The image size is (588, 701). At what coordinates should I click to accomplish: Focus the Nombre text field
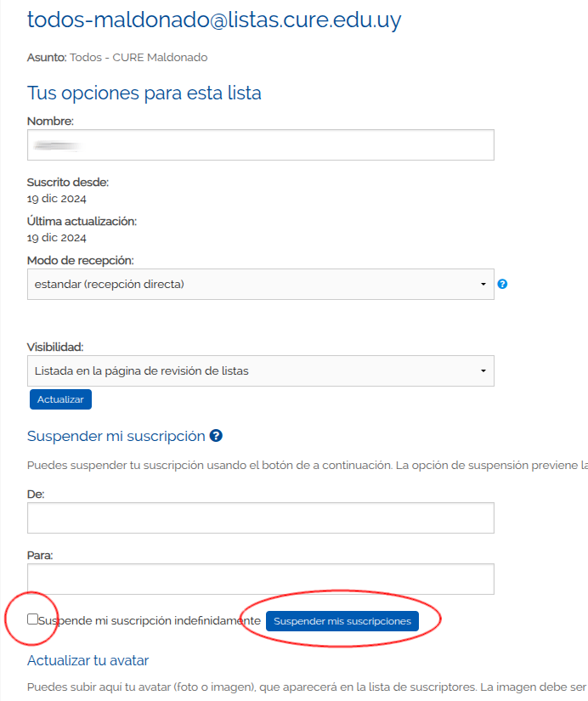pyautogui.click(x=260, y=144)
